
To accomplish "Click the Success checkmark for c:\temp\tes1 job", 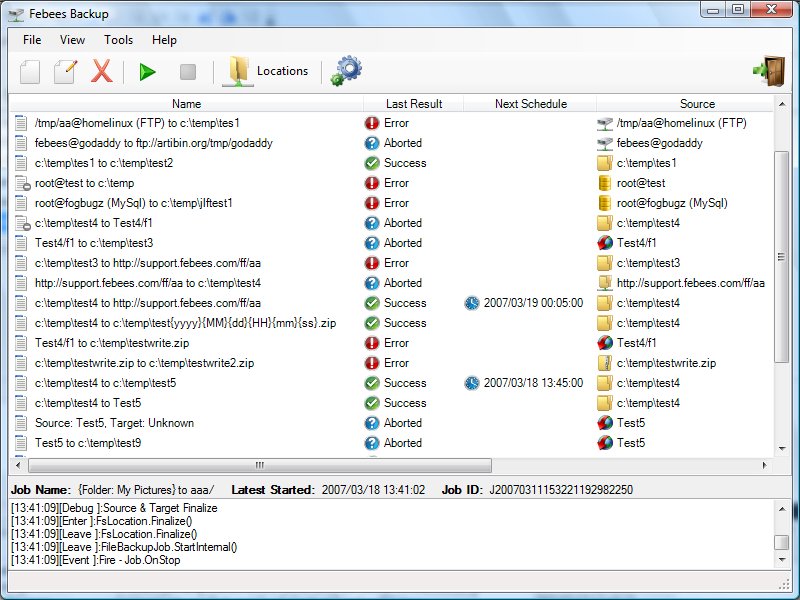I will point(372,163).
